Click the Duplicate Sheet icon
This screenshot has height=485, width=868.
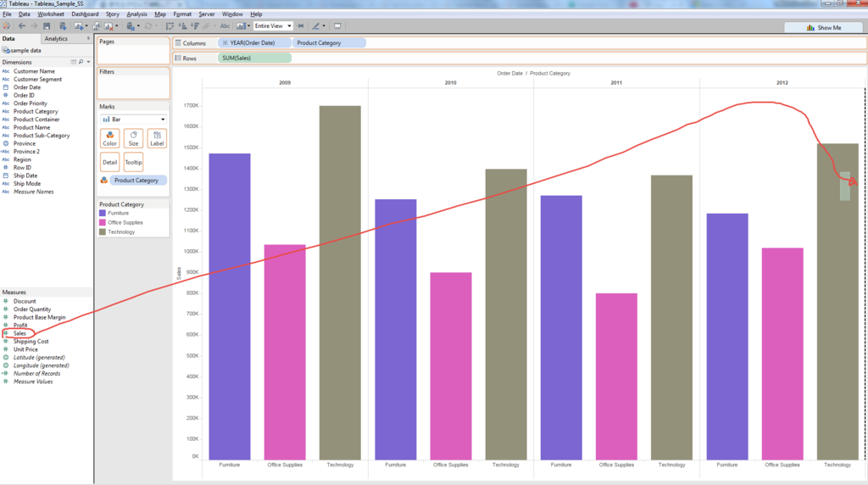pos(97,26)
